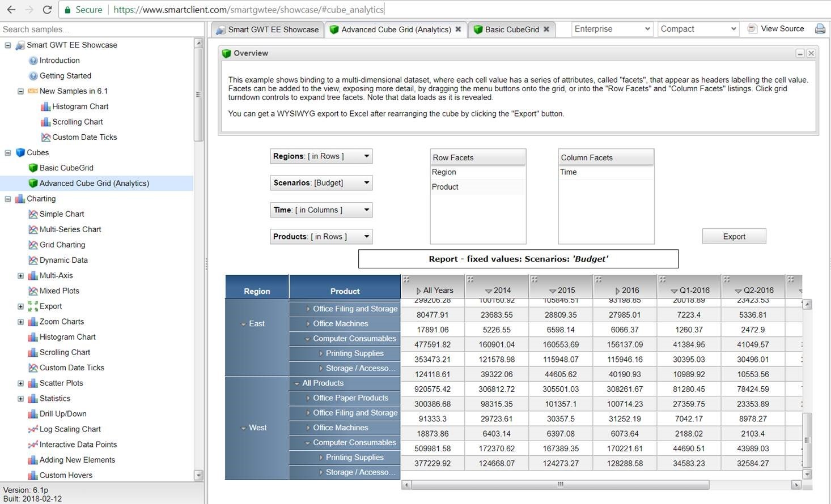Screen dimensions: 831x504
Task: Open the Compact density dropdown
Action: pyautogui.click(x=698, y=29)
